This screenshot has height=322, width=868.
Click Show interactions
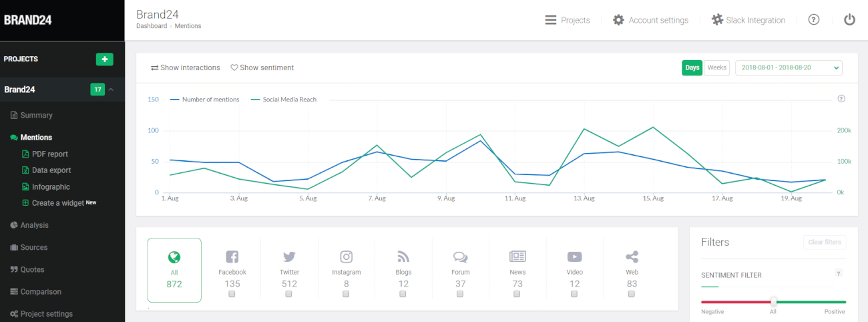click(x=185, y=67)
